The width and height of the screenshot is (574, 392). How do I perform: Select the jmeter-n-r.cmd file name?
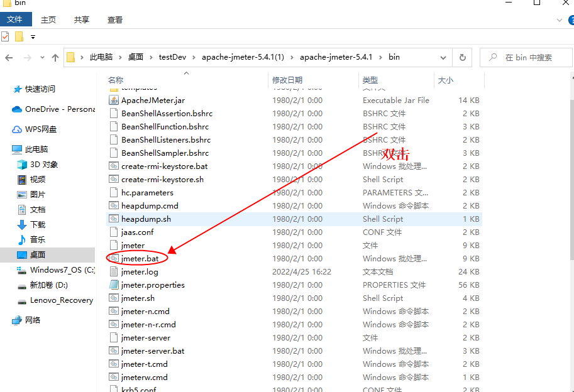(148, 324)
